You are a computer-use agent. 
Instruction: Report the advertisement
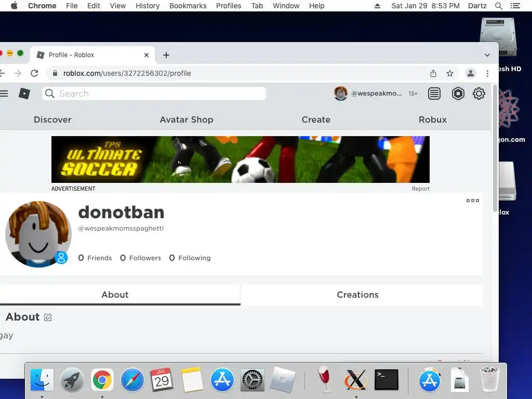[421, 189]
